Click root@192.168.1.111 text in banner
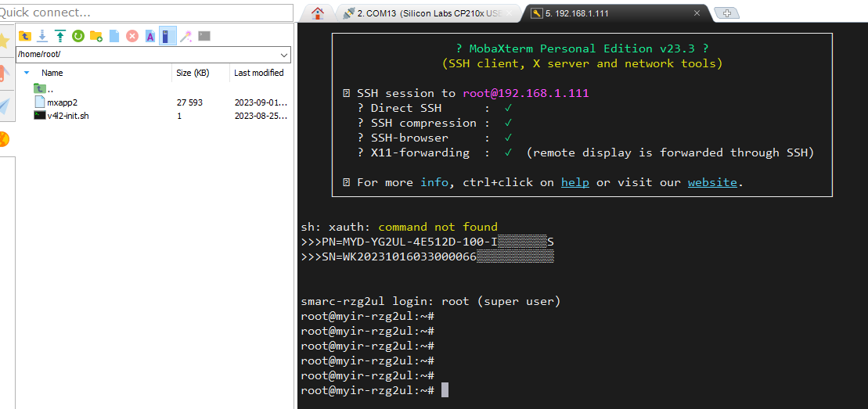 (x=526, y=93)
